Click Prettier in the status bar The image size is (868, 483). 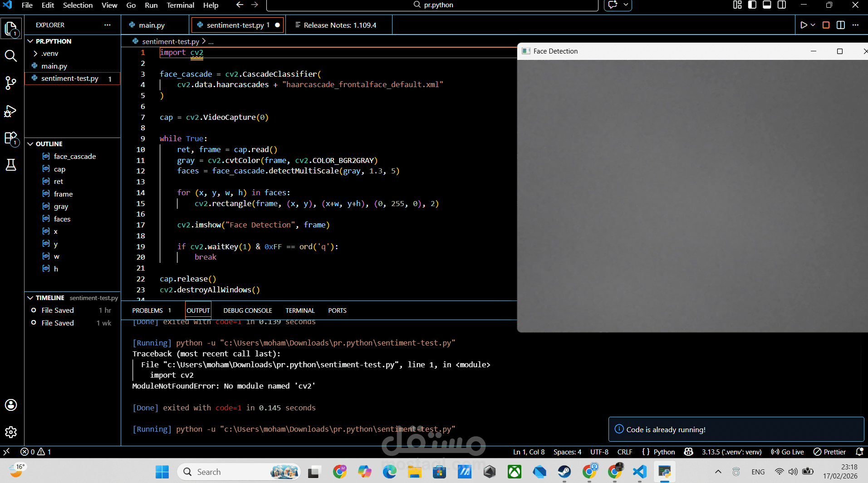coord(830,452)
